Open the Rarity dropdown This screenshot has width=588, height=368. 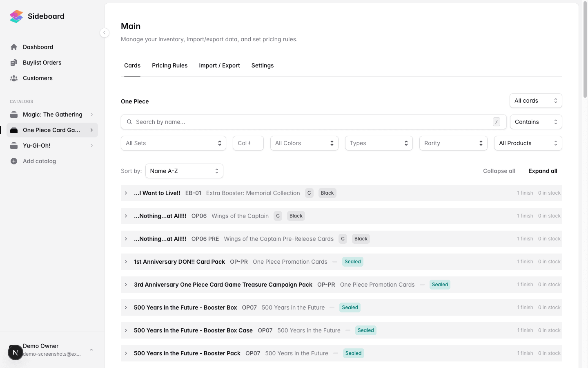pos(453,143)
